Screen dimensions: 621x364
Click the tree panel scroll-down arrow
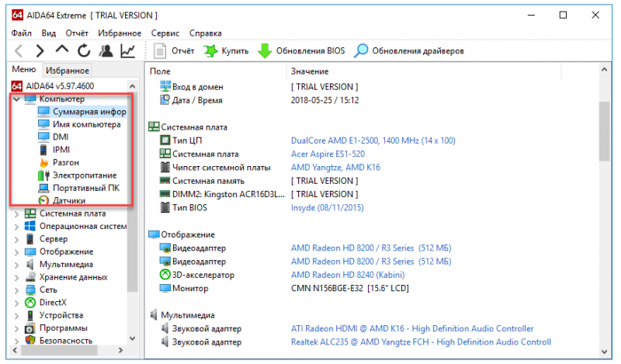[x=132, y=338]
